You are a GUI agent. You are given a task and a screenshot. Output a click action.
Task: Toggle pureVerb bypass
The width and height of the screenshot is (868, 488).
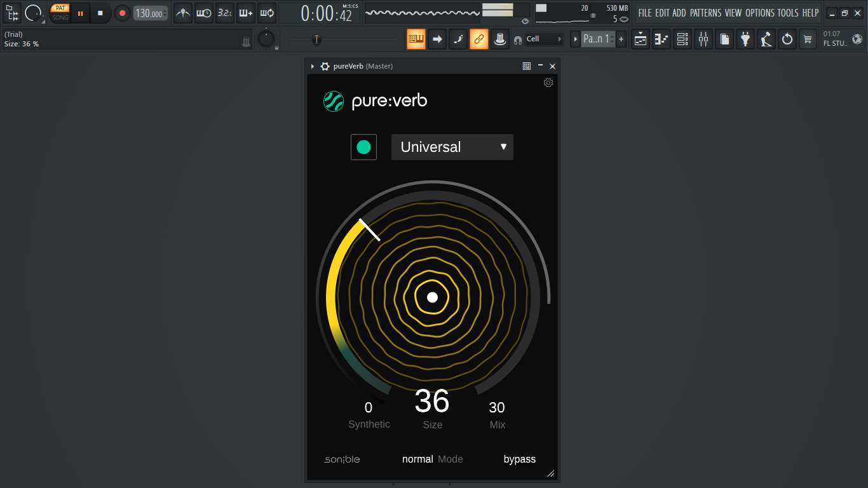(520, 459)
